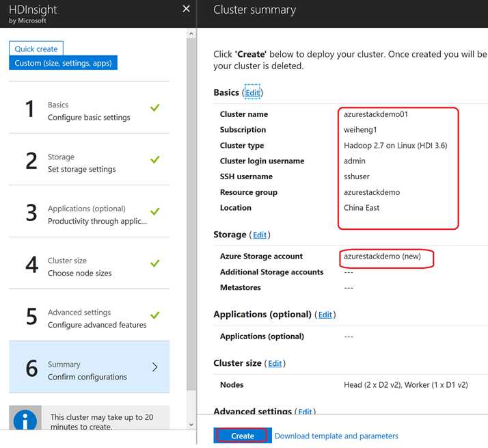The height and width of the screenshot is (448, 488).
Task: Select storage account azurestackdemo (new)
Action: (382, 256)
